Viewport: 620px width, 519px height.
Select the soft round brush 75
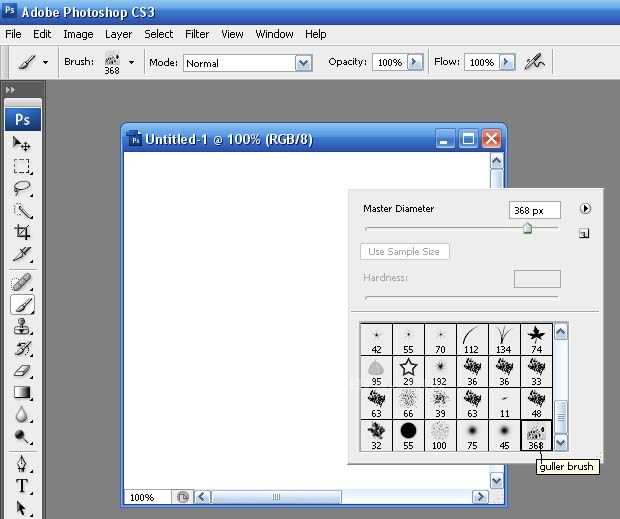[472, 436]
